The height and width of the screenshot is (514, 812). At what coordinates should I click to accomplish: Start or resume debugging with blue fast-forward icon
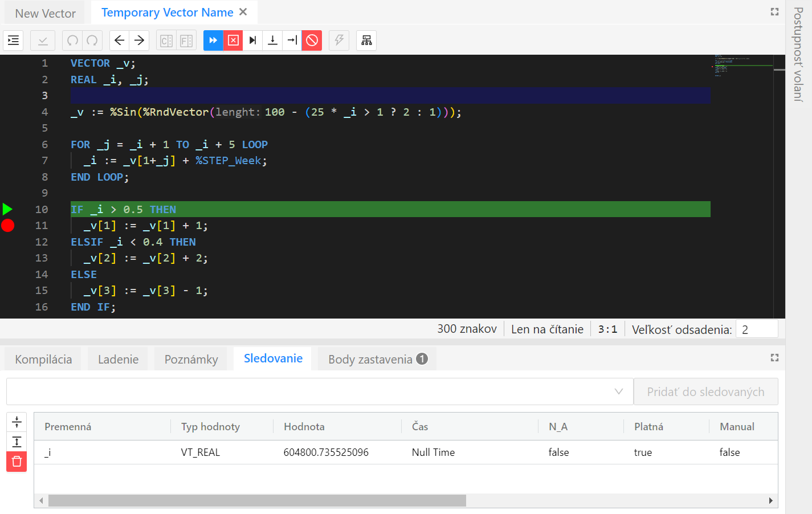point(213,40)
